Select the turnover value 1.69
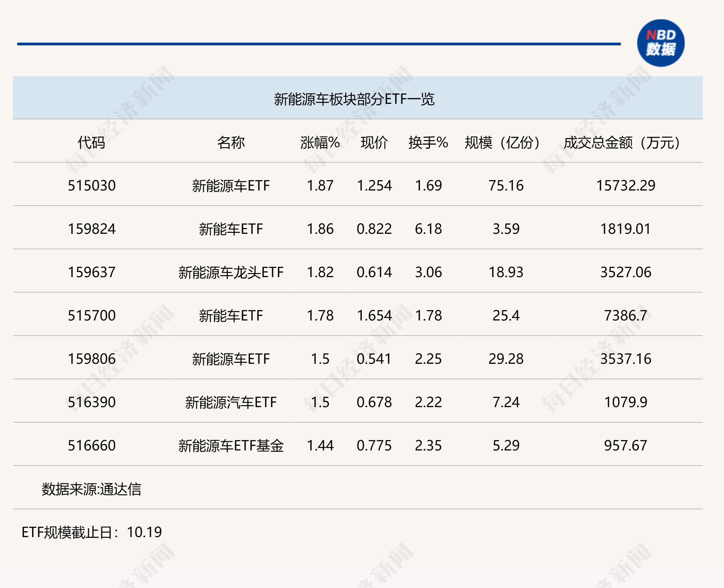Screen dimensions: 724x588 428,186
